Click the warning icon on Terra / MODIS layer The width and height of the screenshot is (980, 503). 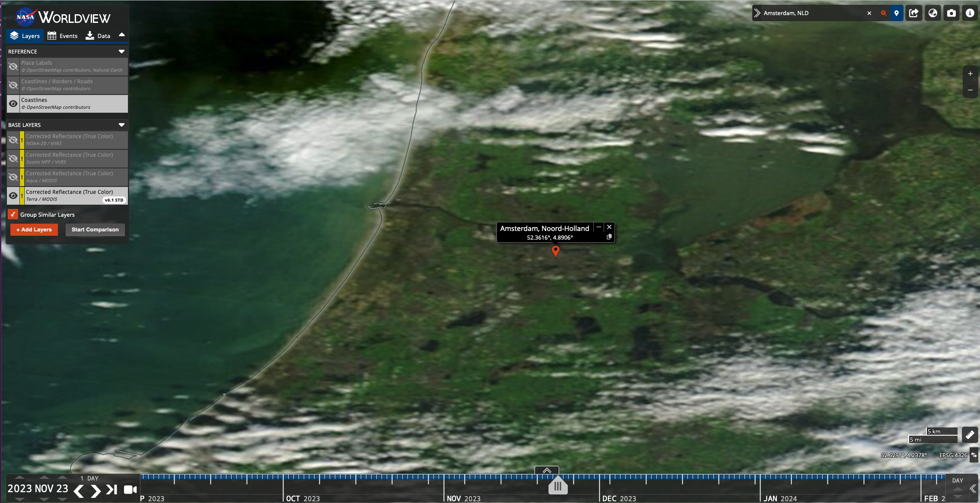(22, 196)
